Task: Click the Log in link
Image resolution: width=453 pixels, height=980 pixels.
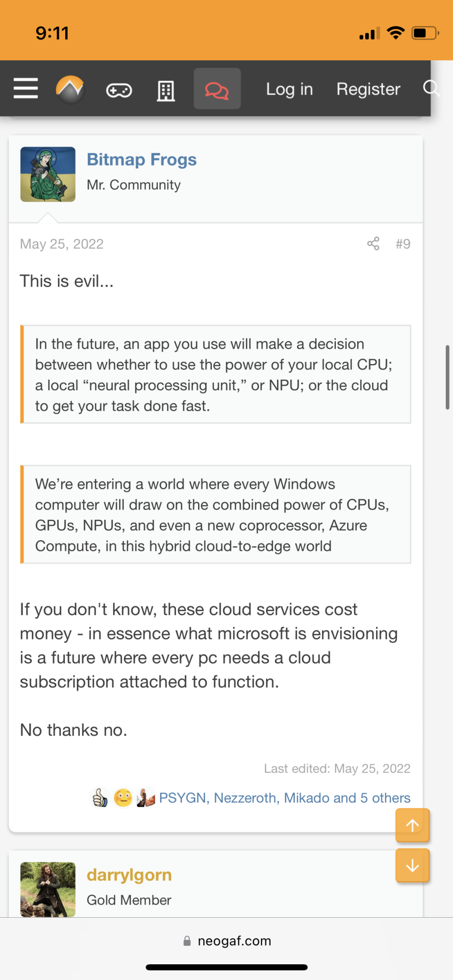Action: pyautogui.click(x=289, y=89)
